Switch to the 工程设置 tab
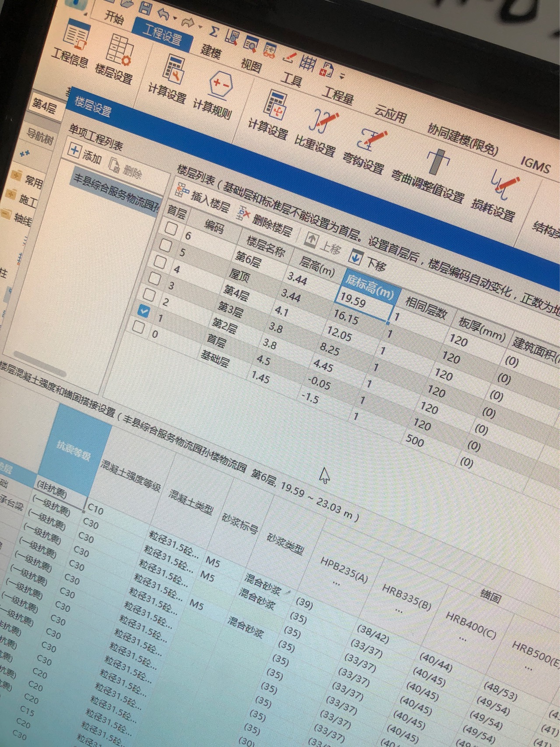 (x=163, y=35)
